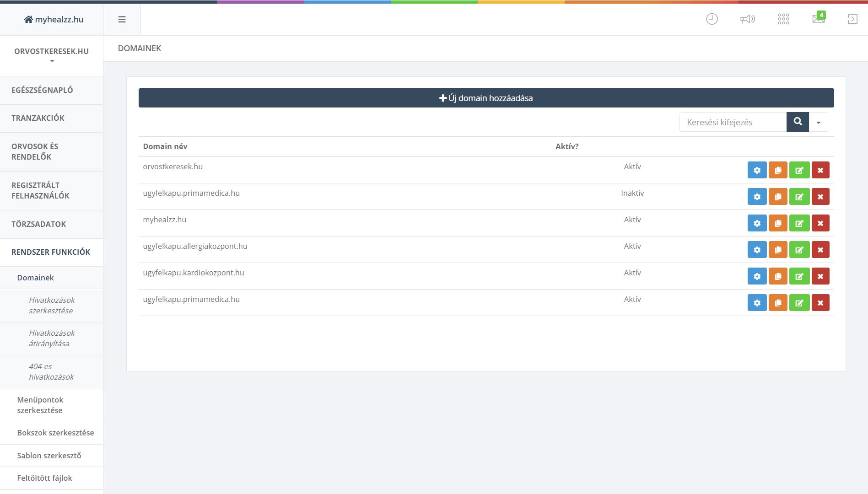Edit the Inaktív ugyfelkapu.primamedica.hu domain
The image size is (868, 494).
(799, 197)
